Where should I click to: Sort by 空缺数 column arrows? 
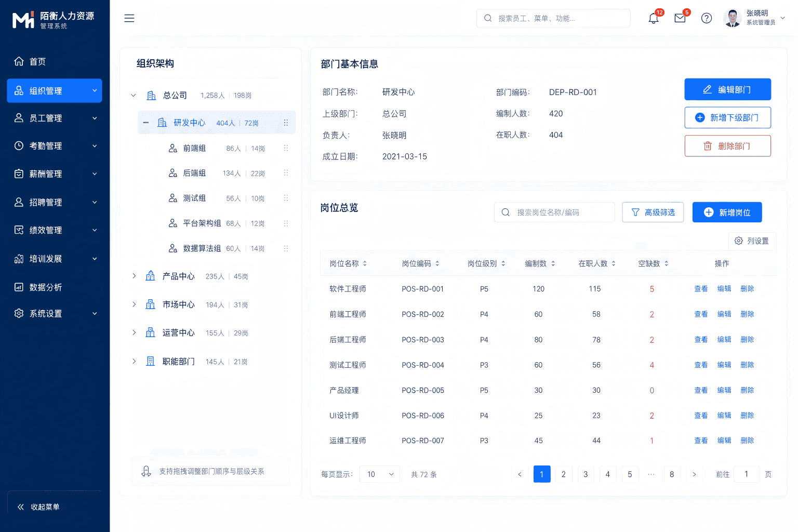tap(667, 264)
